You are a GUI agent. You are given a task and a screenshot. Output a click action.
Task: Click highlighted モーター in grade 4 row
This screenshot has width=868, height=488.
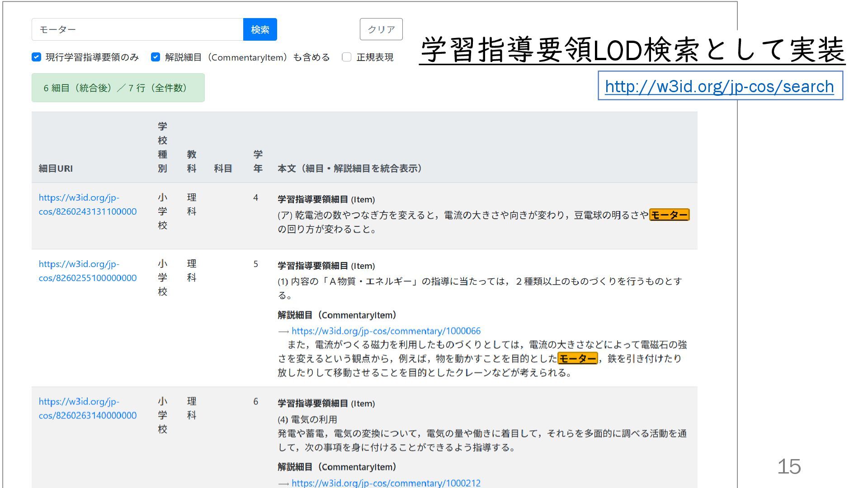tap(669, 215)
